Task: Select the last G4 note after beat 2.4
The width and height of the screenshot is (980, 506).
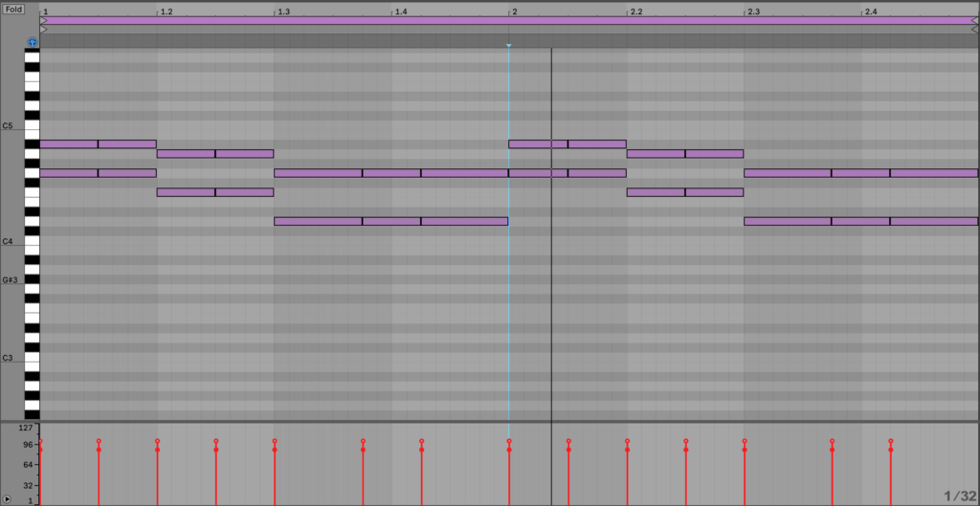Action: tap(934, 173)
